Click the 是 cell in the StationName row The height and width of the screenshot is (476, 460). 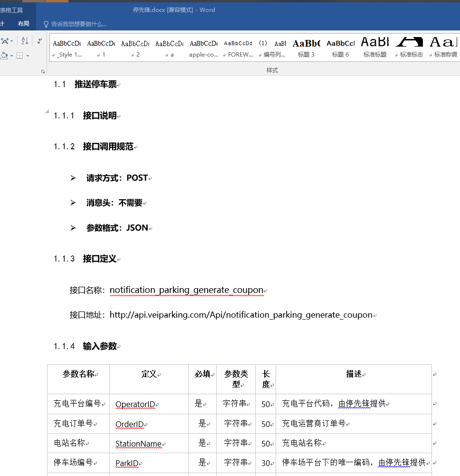[202, 443]
